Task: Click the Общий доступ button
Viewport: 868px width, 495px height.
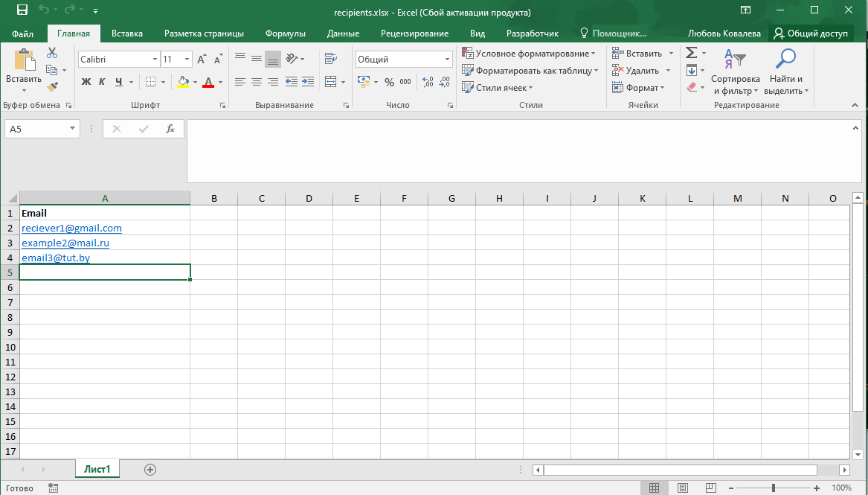Action: 811,33
